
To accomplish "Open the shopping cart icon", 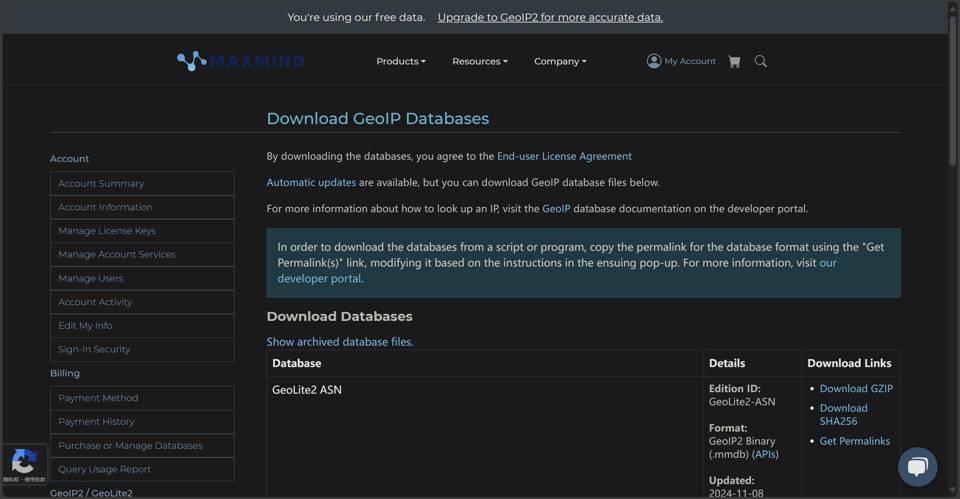I will [734, 61].
